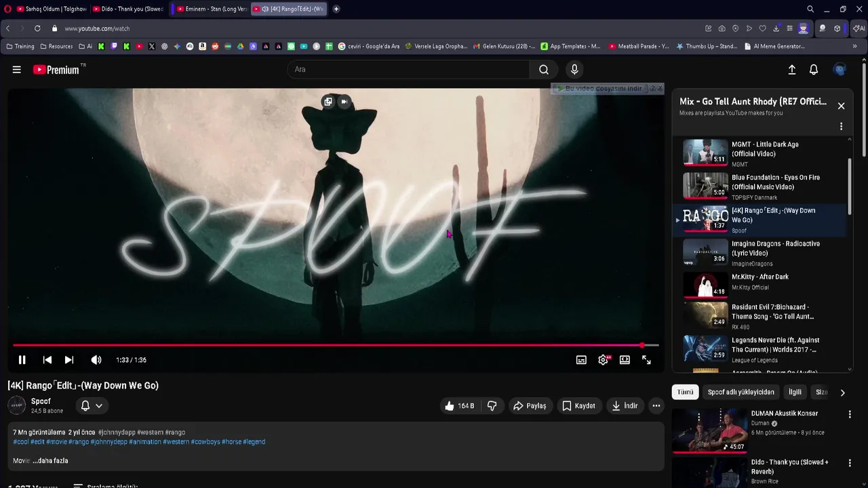Mute the video volume

(x=96, y=360)
